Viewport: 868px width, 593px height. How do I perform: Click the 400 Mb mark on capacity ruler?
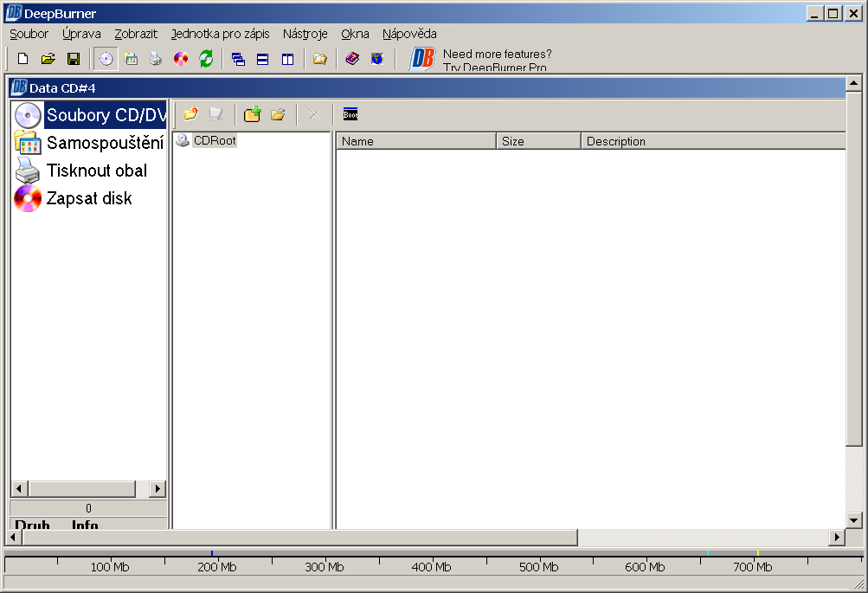point(431,567)
